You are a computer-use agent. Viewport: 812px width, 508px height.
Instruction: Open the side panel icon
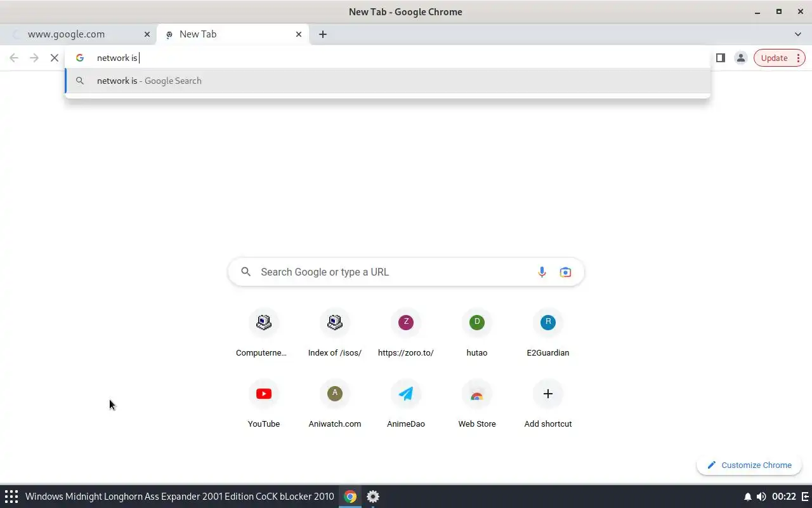point(721,58)
